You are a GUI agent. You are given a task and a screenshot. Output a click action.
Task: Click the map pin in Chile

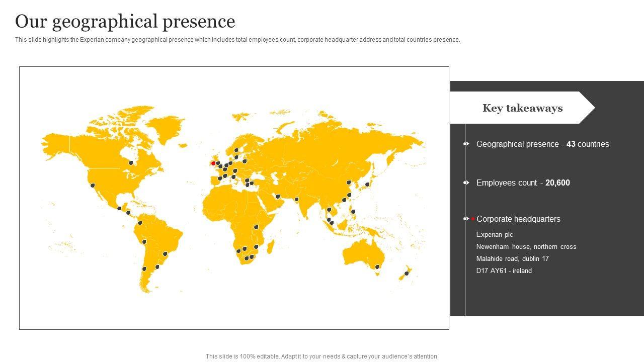tap(144, 269)
